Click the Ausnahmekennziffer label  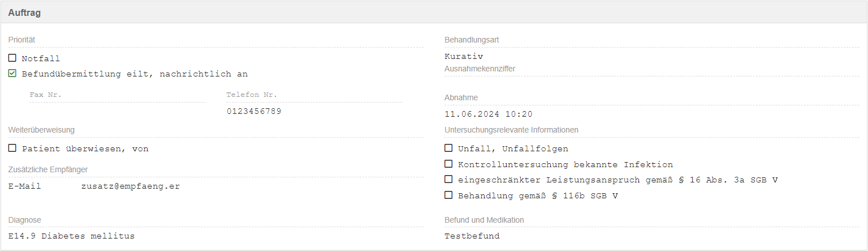[x=480, y=69]
